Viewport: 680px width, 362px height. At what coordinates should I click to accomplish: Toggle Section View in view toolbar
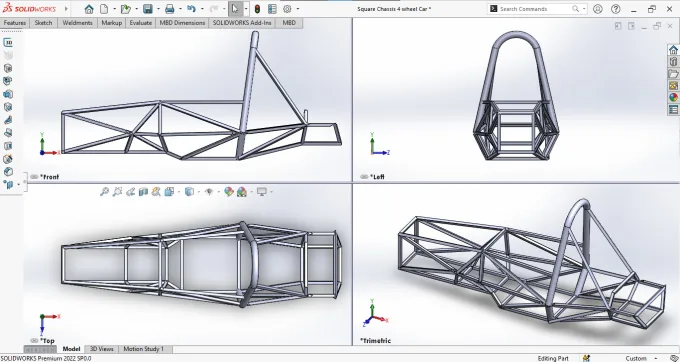click(x=143, y=192)
